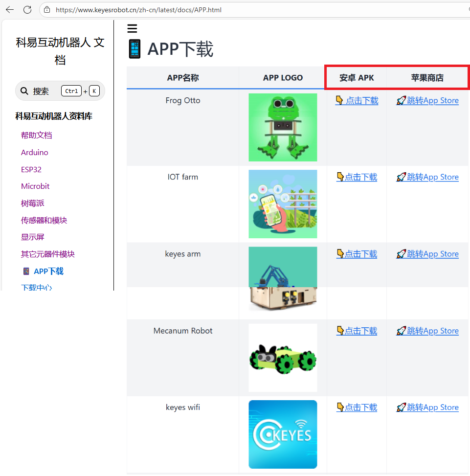Open 下载中心 in the sidebar
This screenshot has width=470, height=476.
[36, 287]
